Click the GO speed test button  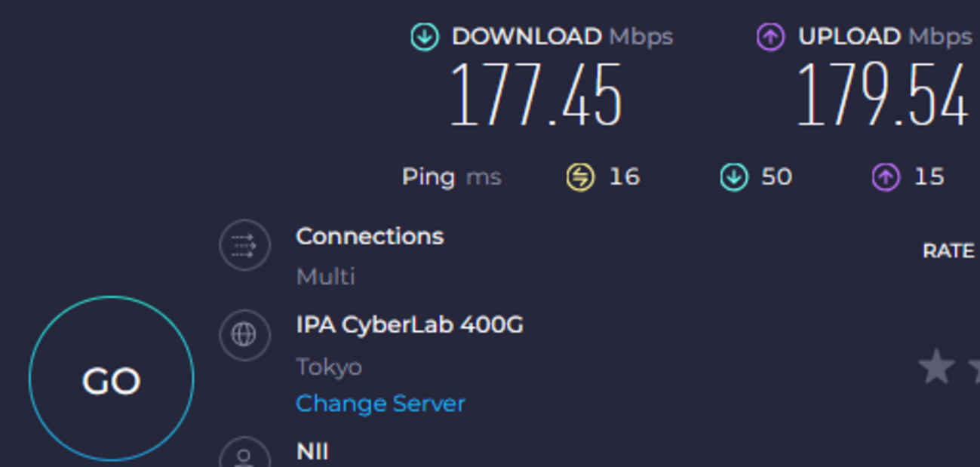coord(111,379)
